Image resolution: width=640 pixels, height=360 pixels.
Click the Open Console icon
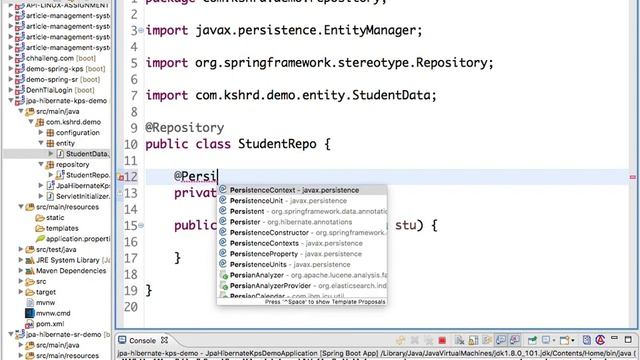[564, 340]
